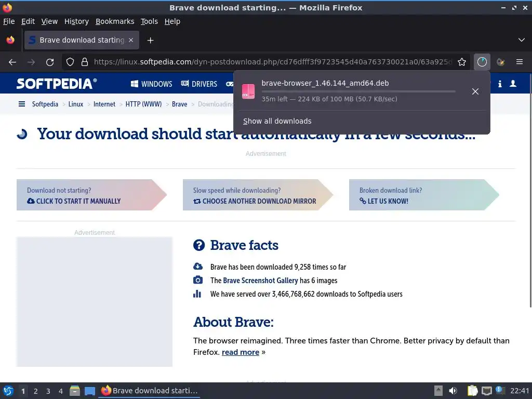Click the bar chart statistics icon
This screenshot has width=532, height=399.
click(x=197, y=294)
